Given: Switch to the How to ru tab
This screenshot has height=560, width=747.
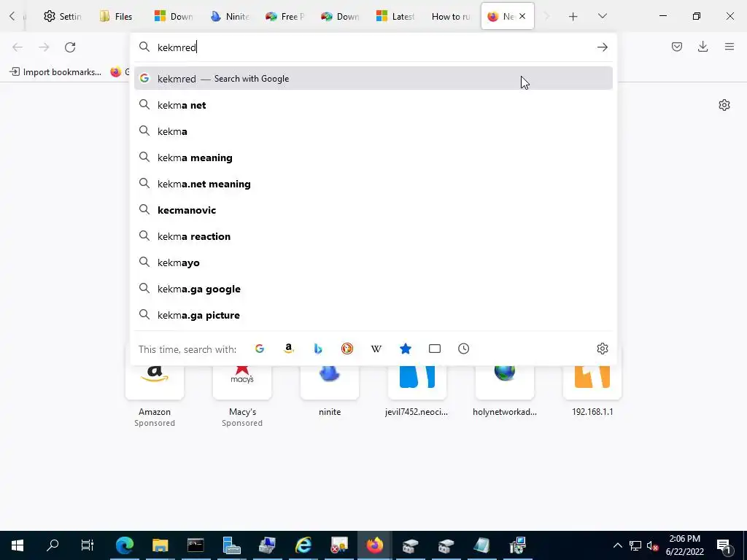Looking at the screenshot, I should coord(451,16).
